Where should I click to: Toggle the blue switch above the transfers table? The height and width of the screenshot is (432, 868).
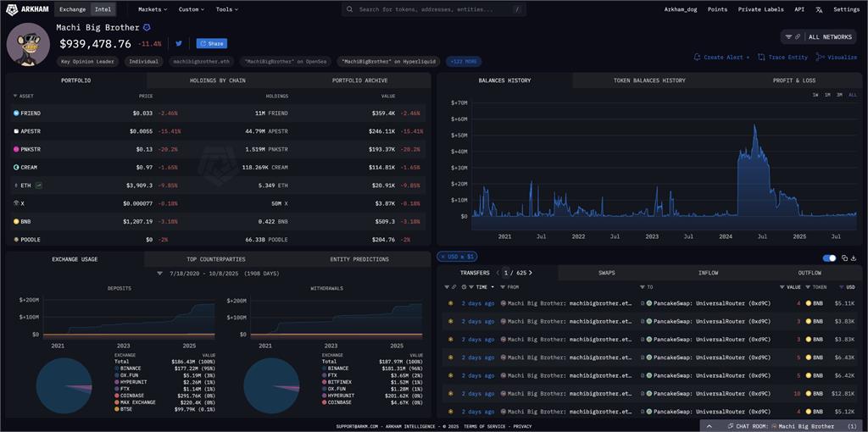[x=830, y=258]
